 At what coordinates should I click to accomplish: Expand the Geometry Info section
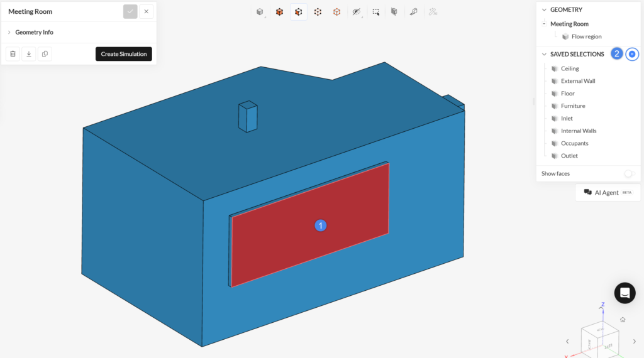34,32
